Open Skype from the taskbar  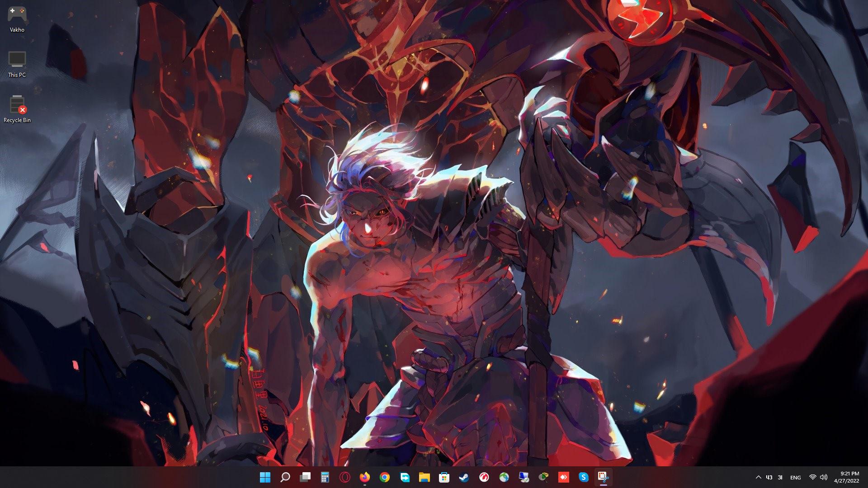click(x=583, y=477)
